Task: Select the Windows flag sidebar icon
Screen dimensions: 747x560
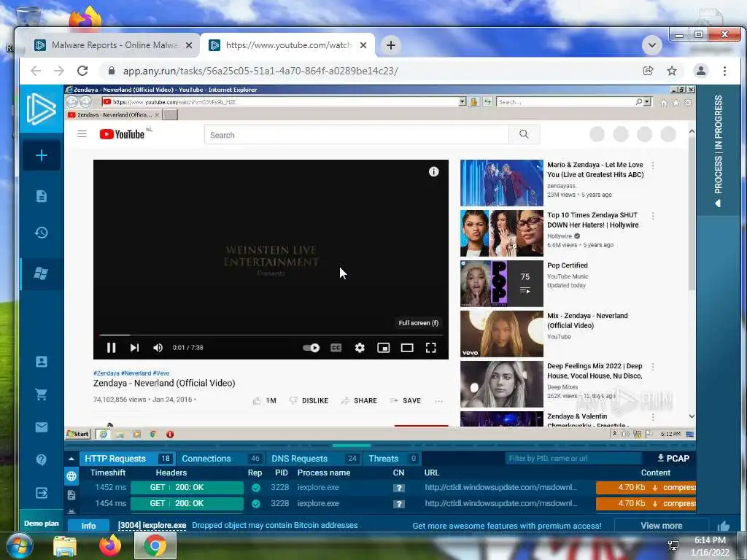Action: pos(41,273)
